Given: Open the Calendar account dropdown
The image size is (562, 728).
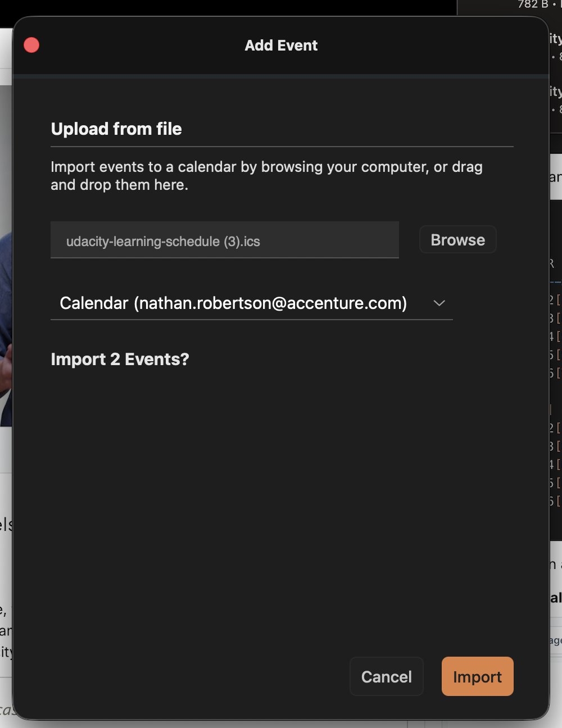Looking at the screenshot, I should click(x=252, y=303).
